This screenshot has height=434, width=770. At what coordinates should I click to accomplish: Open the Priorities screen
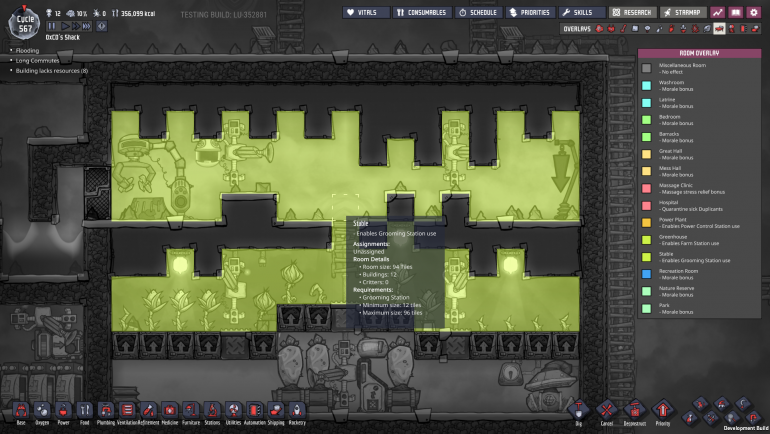point(530,12)
